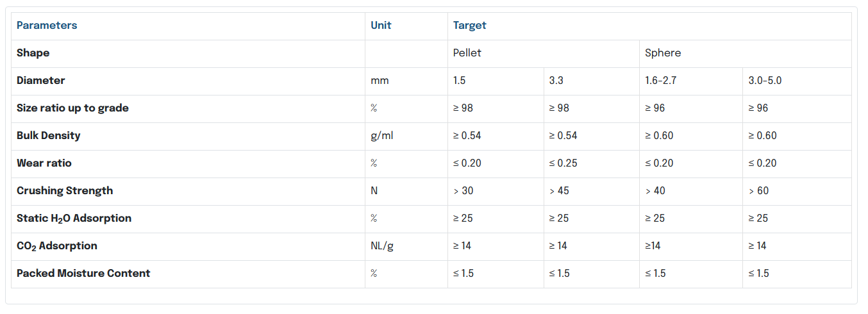Click the Packed Moisture Content label
Image resolution: width=868 pixels, height=314 pixels.
pos(83,274)
